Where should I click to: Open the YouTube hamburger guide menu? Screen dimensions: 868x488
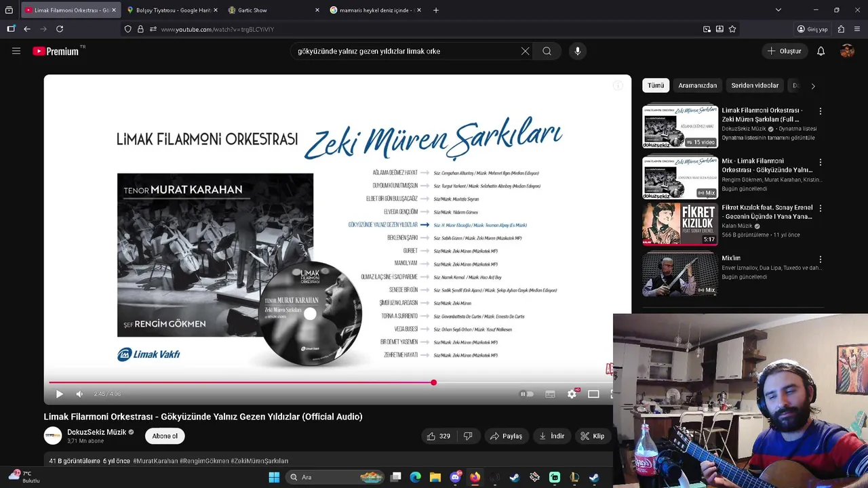click(16, 51)
